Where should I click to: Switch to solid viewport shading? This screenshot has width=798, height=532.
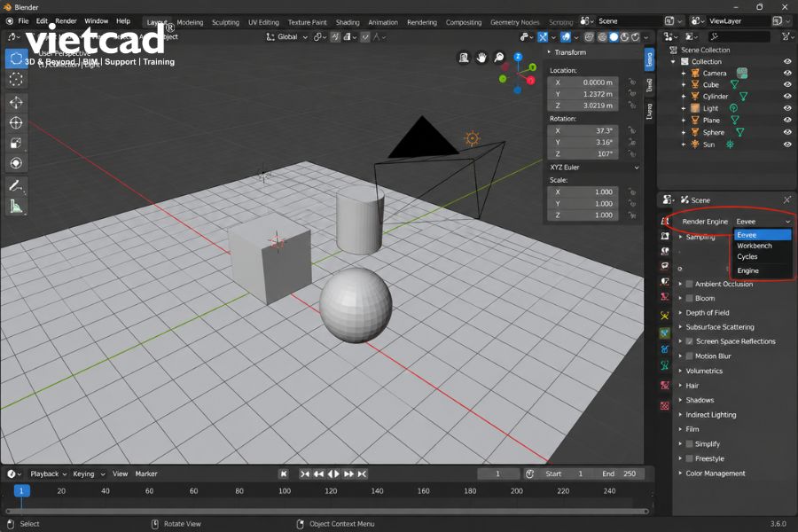(x=614, y=37)
